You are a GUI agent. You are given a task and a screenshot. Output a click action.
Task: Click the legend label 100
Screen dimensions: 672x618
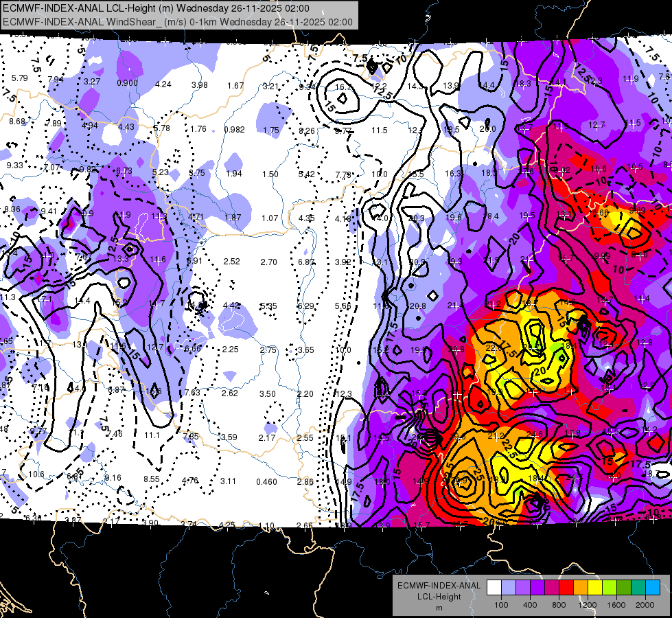pyautogui.click(x=501, y=605)
